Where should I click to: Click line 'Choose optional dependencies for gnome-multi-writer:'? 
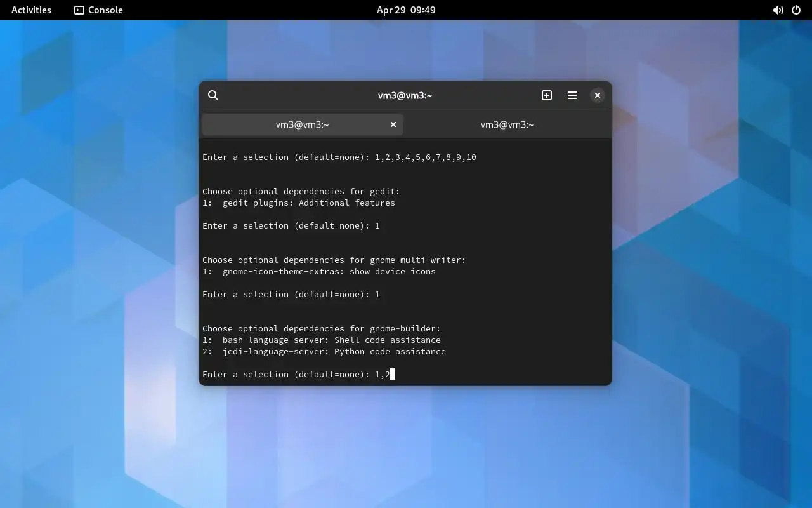point(334,260)
